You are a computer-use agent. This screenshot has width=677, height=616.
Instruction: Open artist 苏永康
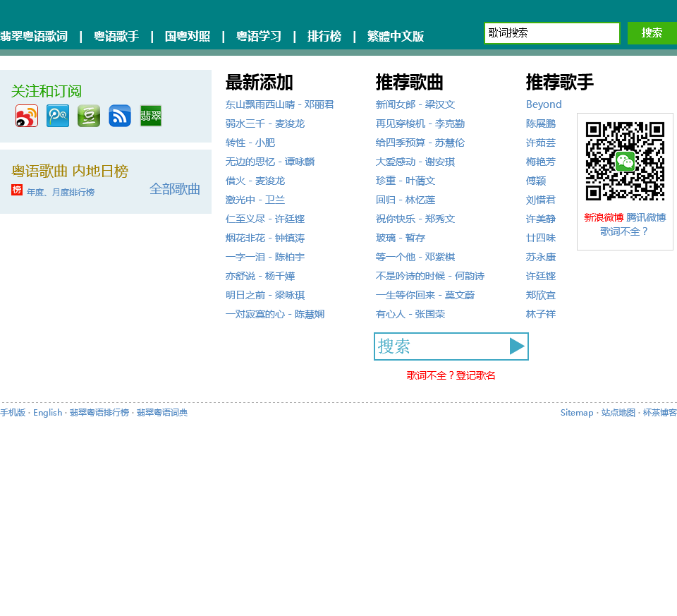pos(541,257)
